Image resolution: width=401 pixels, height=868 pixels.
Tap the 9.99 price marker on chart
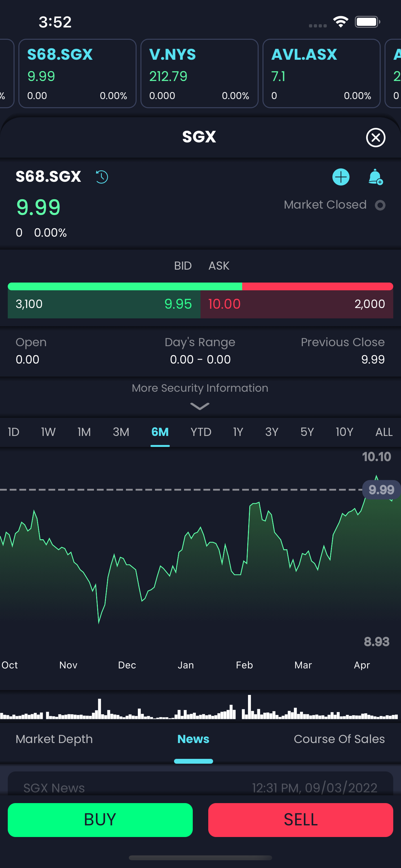point(381,490)
